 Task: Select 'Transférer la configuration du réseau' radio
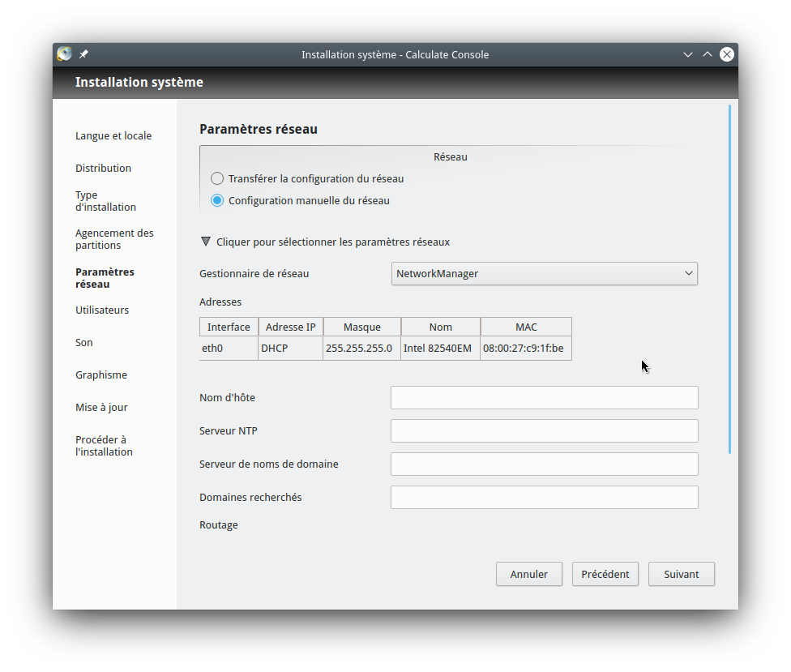(217, 178)
